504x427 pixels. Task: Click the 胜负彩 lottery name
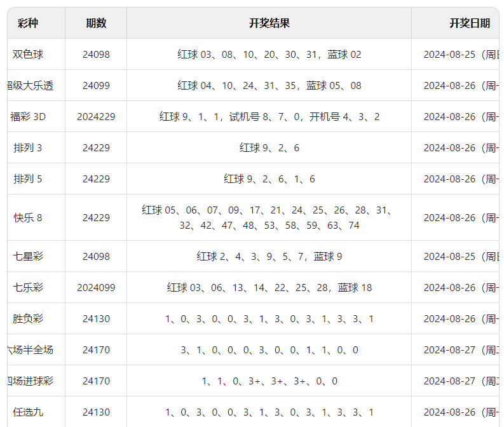pyautogui.click(x=28, y=319)
